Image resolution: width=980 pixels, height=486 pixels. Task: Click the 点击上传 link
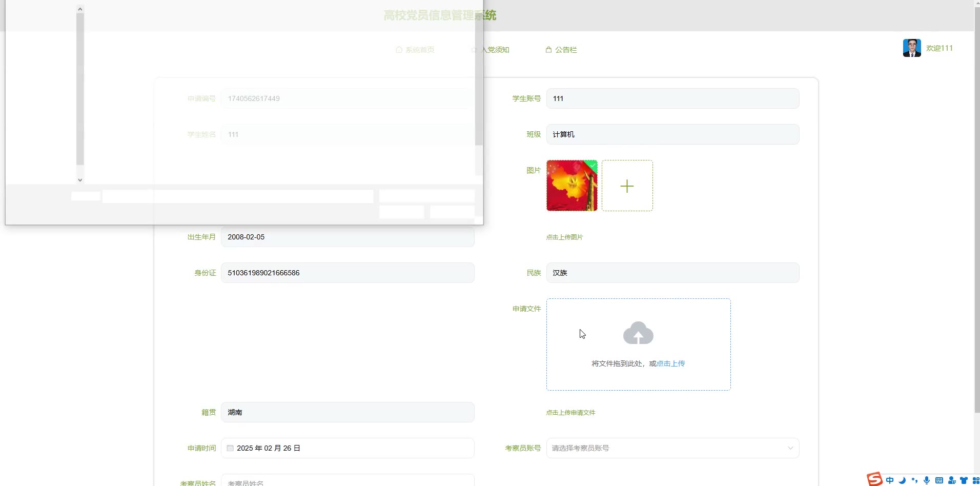click(670, 363)
